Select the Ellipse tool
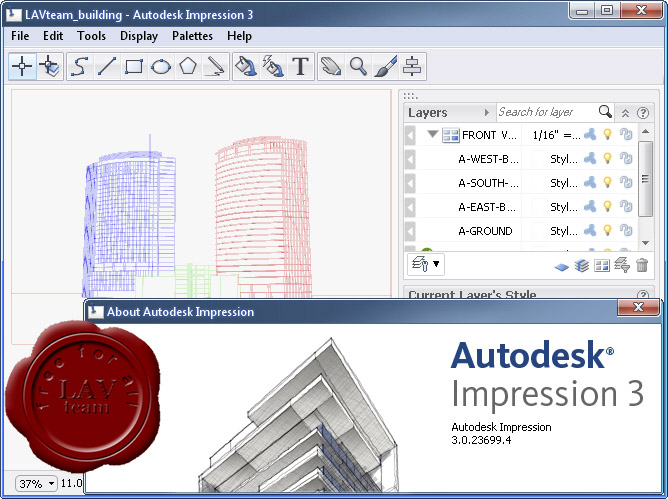Viewport: 668px width, 499px height. (x=161, y=66)
